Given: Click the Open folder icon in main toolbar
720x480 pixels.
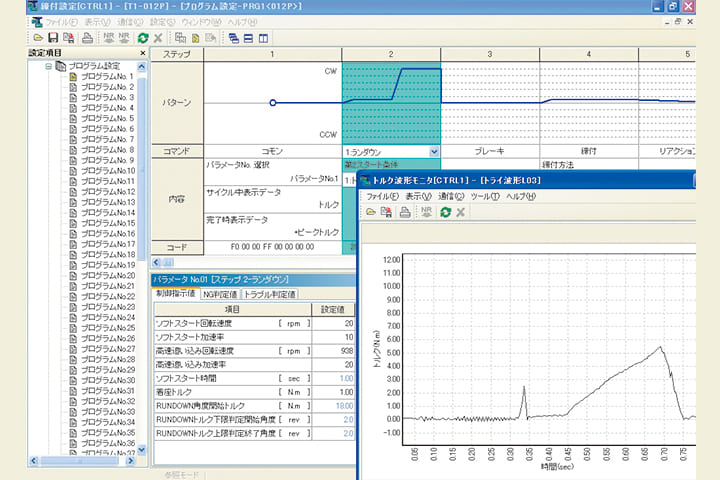Looking at the screenshot, I should point(37,38).
